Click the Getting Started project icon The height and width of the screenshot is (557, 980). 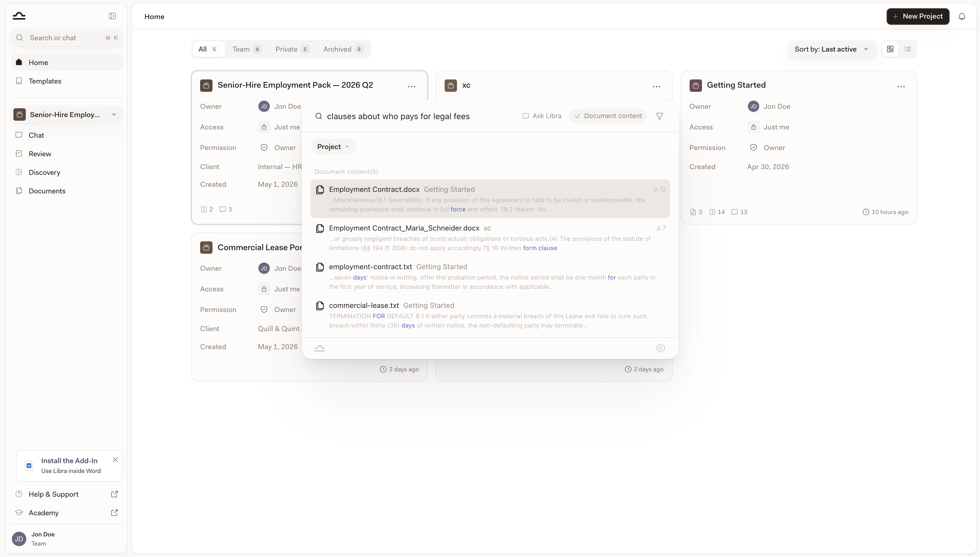(x=695, y=85)
